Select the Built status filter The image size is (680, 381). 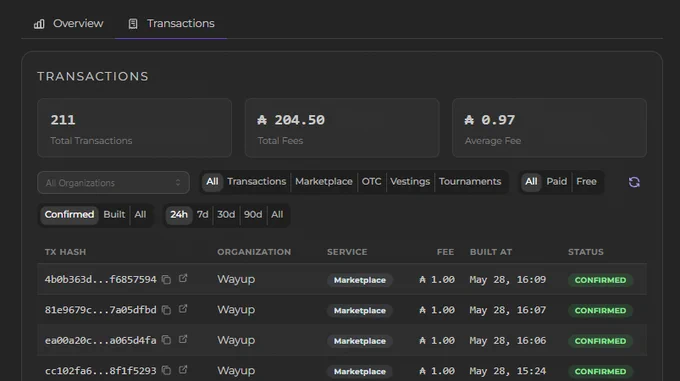[x=114, y=215]
